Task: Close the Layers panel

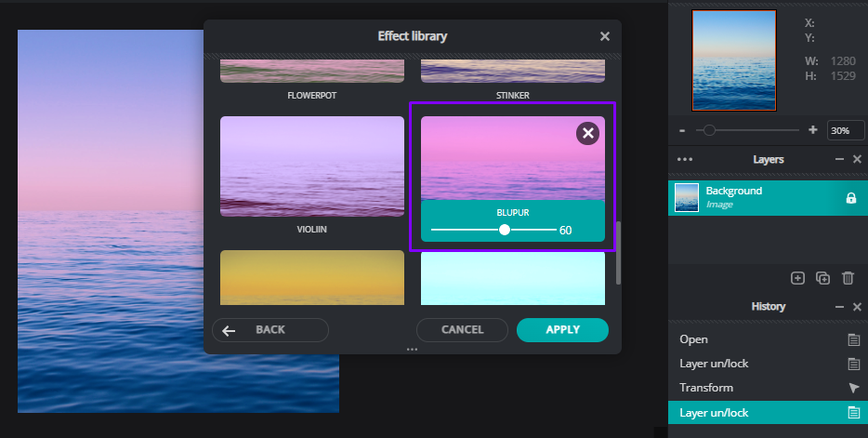Action: coord(857,159)
